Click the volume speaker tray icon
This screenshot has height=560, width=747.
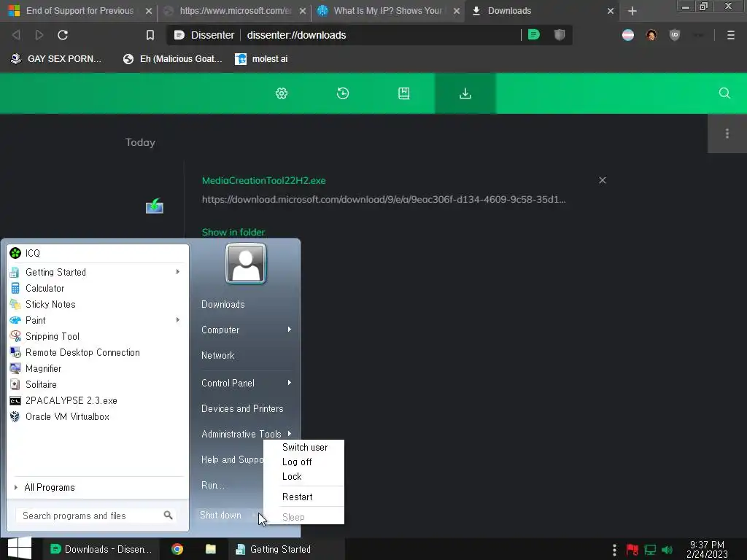click(667, 551)
